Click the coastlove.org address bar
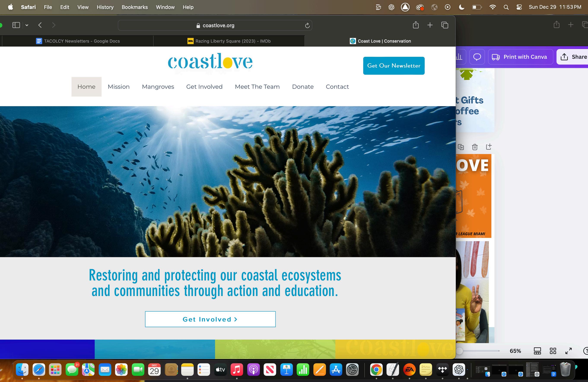The image size is (588, 382). pyautogui.click(x=215, y=25)
